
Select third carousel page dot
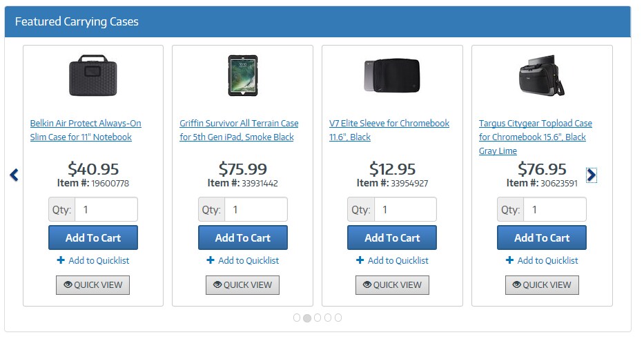318,318
